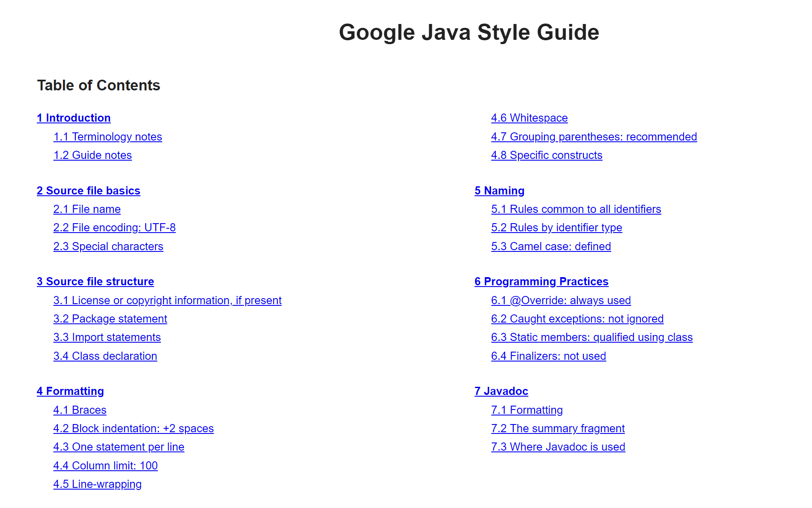This screenshot has height=508, width=812.
Task: Go to '4.3 One statement per line'
Action: (119, 447)
